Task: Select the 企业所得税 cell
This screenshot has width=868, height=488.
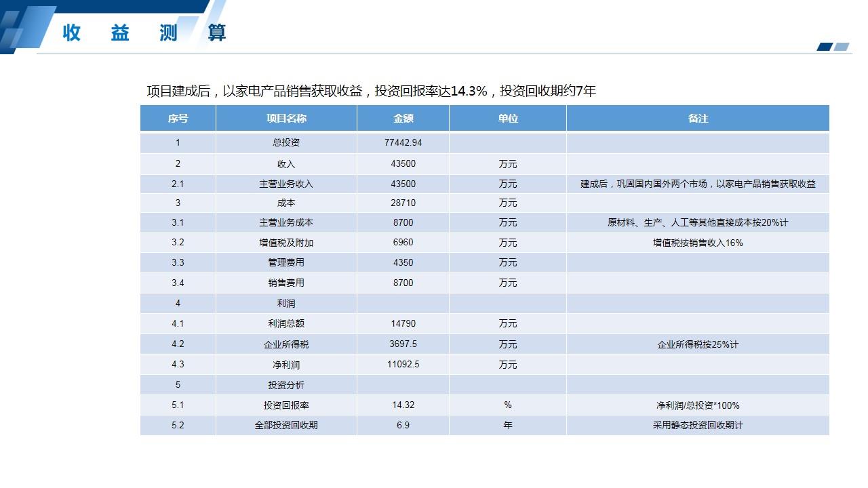Action: [286, 344]
